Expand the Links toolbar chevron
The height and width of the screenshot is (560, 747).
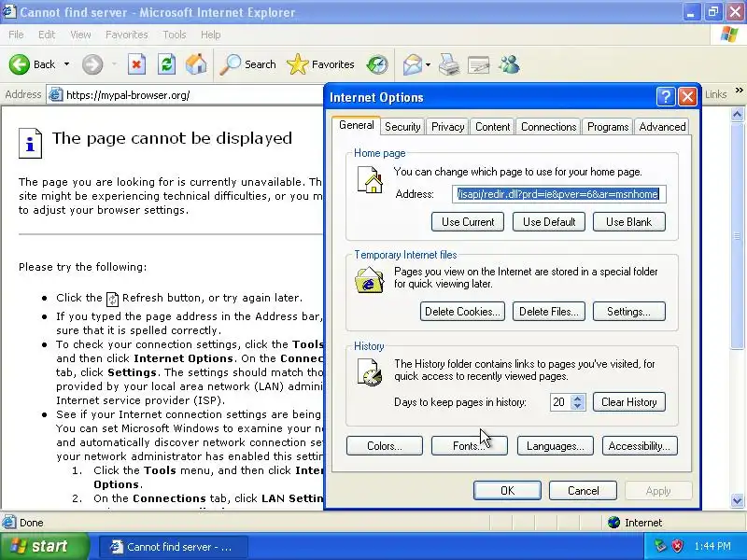pos(739,91)
